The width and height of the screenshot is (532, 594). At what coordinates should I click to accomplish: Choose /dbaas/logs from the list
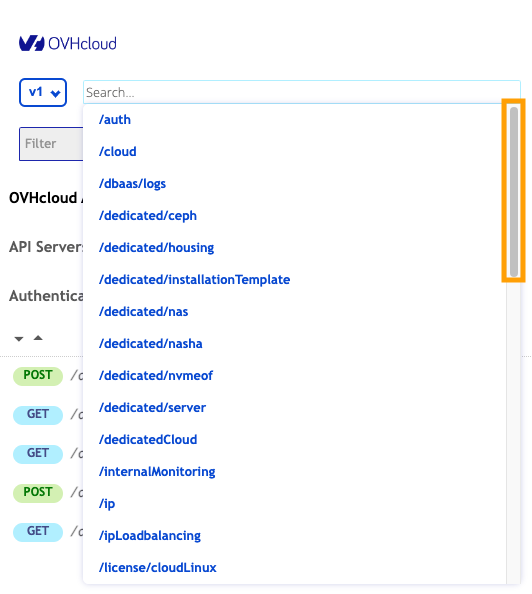pos(132,184)
